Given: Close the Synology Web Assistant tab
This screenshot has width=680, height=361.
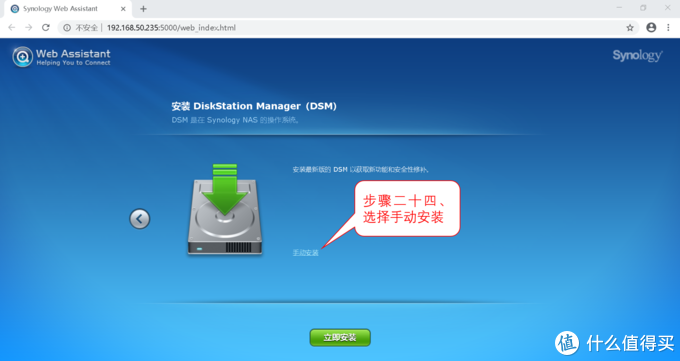Looking at the screenshot, I should pyautogui.click(x=123, y=9).
